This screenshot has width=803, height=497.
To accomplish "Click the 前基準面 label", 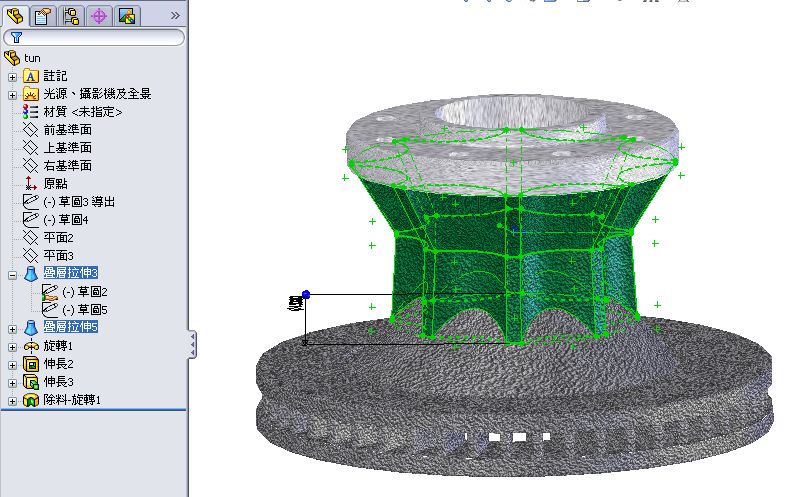I will [x=68, y=130].
